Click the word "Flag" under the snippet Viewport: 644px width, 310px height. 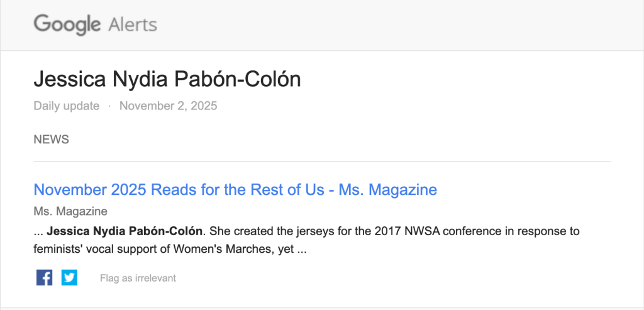click(109, 278)
